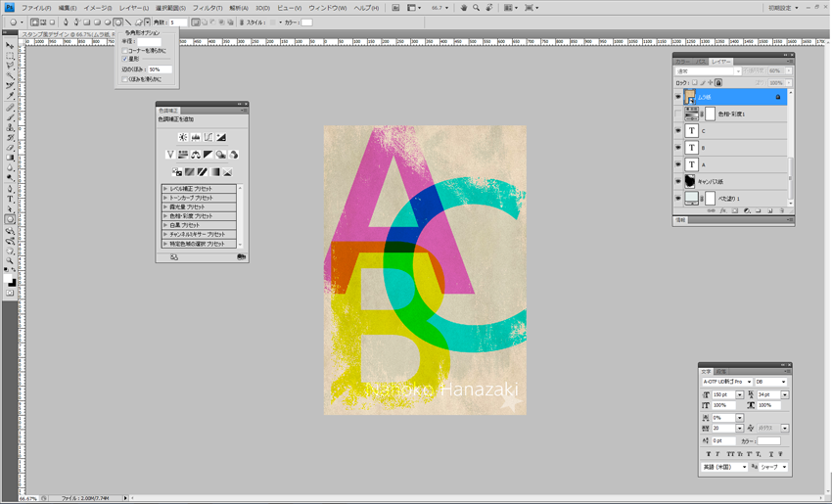
Task: Click the 辺のくぼみ percentage input field
Action: tap(160, 69)
